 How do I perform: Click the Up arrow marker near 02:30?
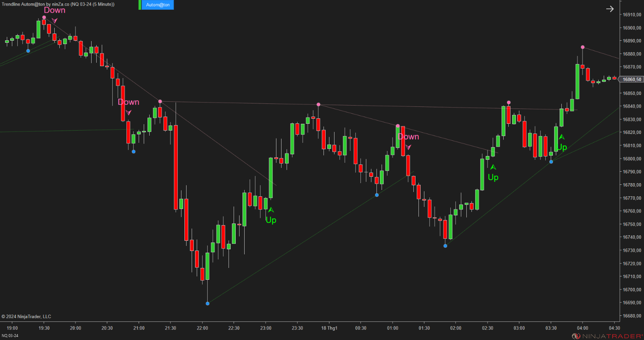(x=493, y=167)
